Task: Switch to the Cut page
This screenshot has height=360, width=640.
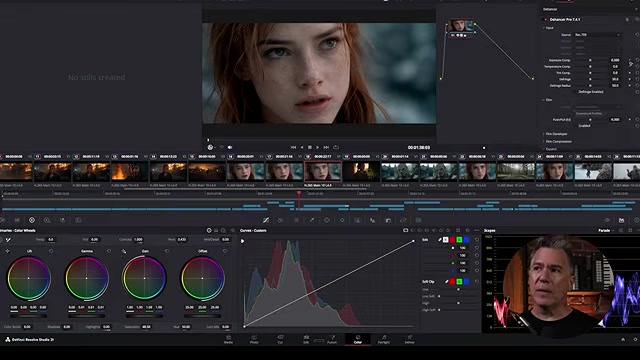Action: pos(280,339)
